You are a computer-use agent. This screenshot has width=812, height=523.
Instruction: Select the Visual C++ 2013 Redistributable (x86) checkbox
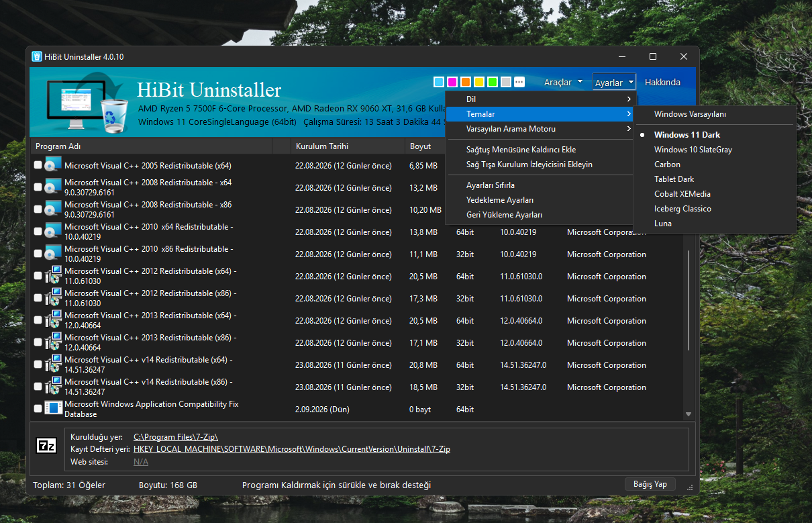[x=38, y=342]
